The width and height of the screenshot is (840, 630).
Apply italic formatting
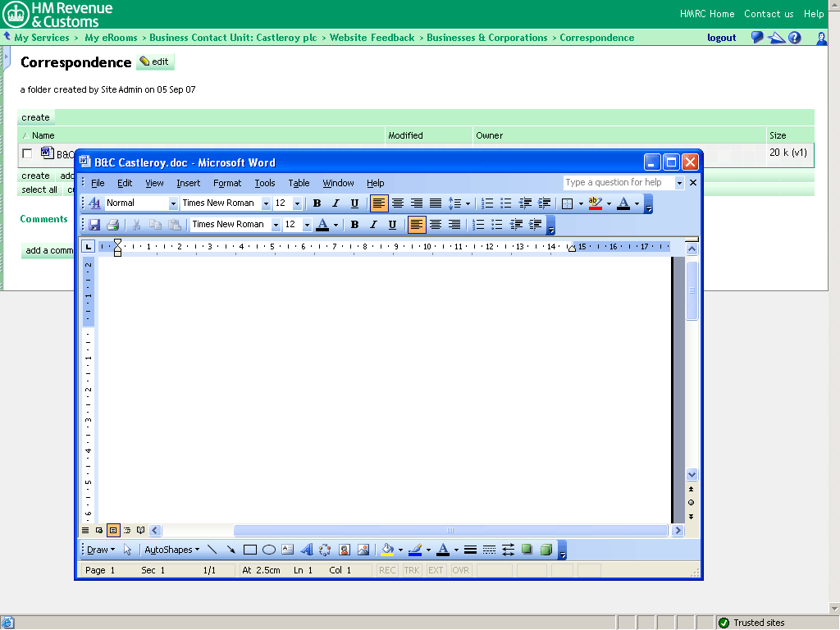pos(336,203)
